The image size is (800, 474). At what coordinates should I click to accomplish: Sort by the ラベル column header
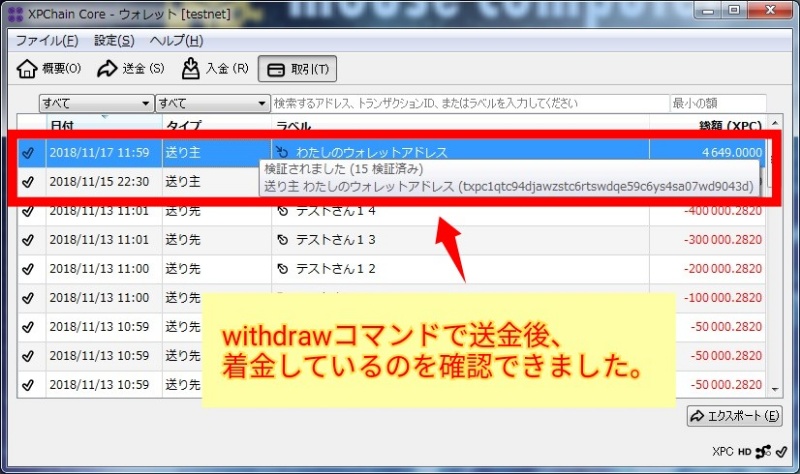tap(460, 123)
